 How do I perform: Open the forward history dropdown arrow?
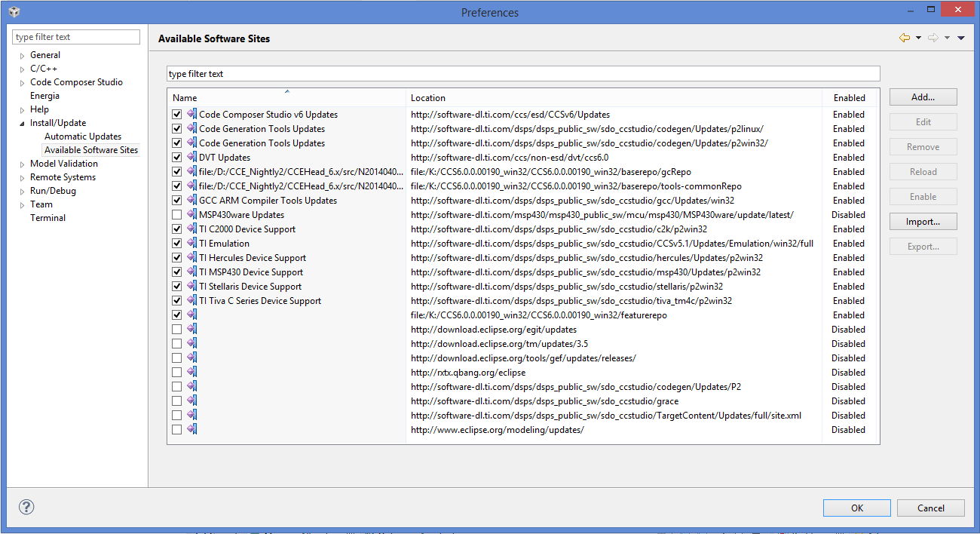tap(947, 38)
